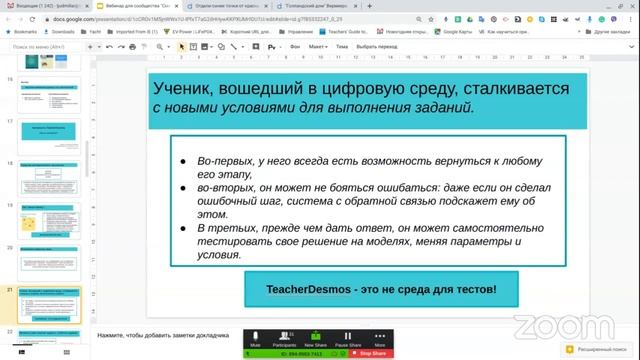The height and width of the screenshot is (360, 640).
Task: Select slide 20 thumbnail
Action: (49, 263)
